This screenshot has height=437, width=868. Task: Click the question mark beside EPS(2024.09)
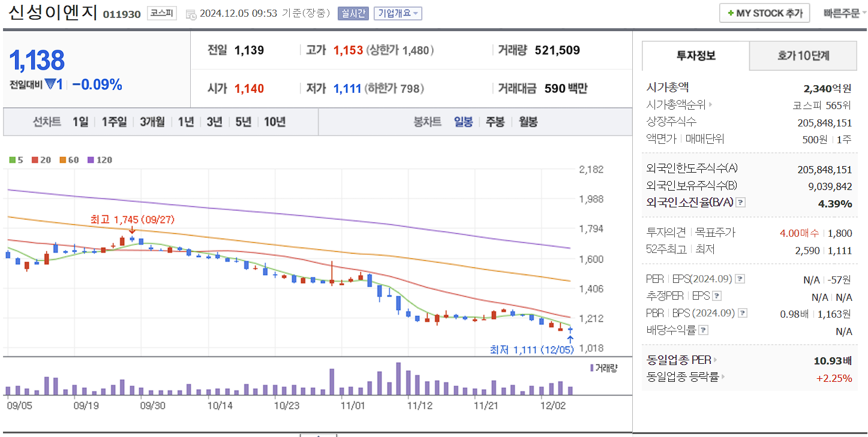pyautogui.click(x=740, y=279)
